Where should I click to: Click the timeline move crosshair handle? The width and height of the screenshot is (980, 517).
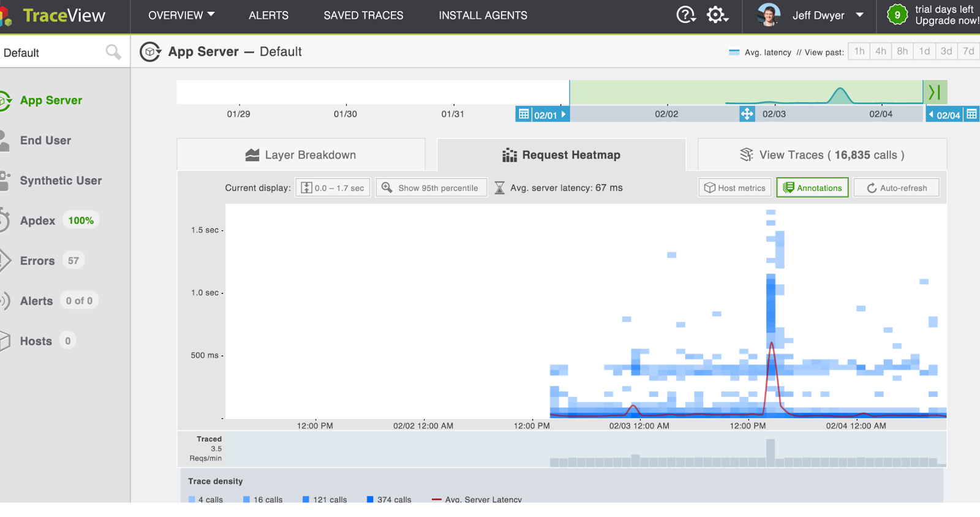click(747, 114)
